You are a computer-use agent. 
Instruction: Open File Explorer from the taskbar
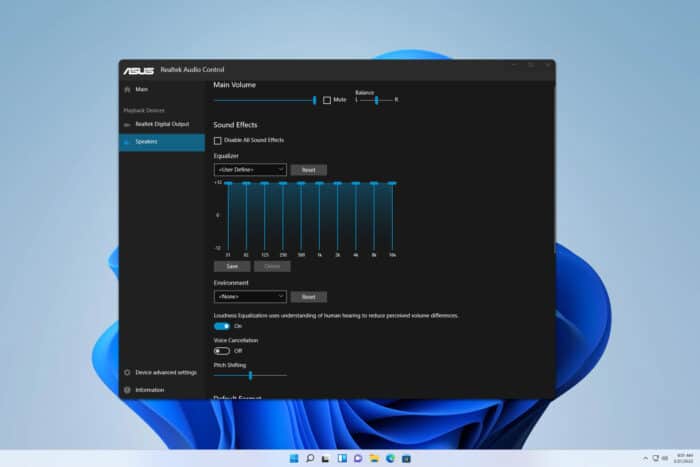click(374, 459)
